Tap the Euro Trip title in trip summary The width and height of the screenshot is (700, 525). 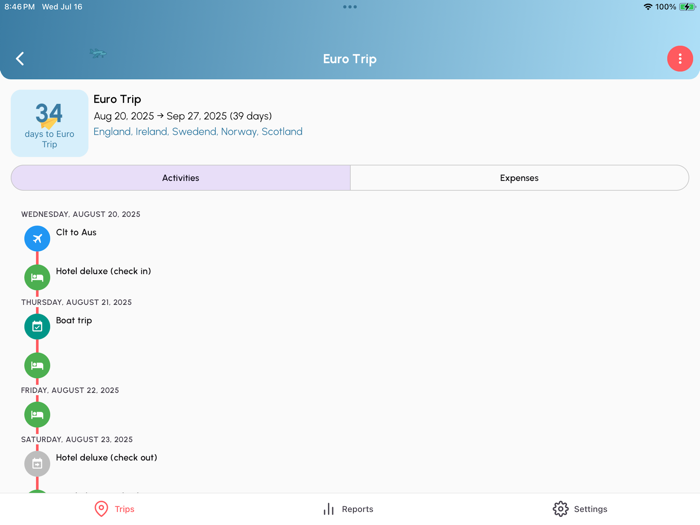coord(117,99)
